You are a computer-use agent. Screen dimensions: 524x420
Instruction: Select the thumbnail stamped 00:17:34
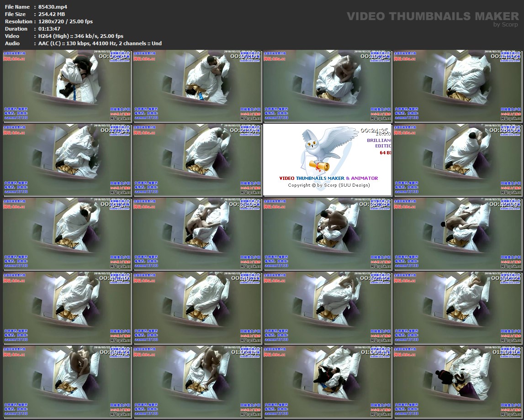click(x=67, y=160)
